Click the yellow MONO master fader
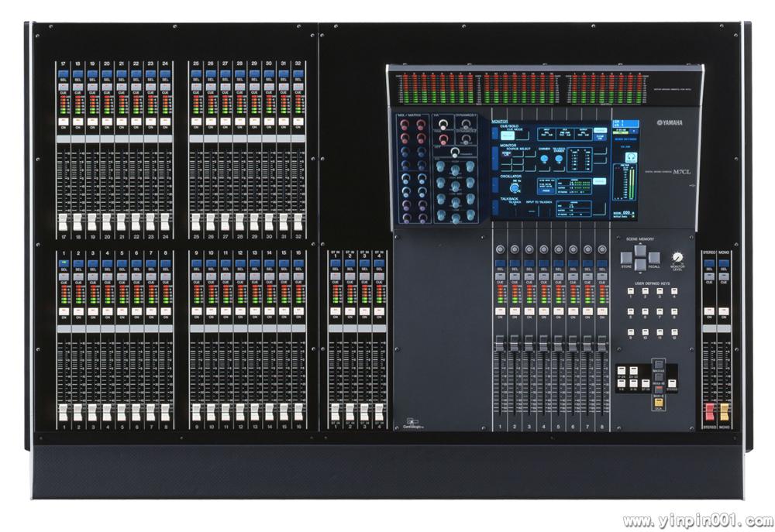This screenshot has height=532, width=775. coord(724,411)
